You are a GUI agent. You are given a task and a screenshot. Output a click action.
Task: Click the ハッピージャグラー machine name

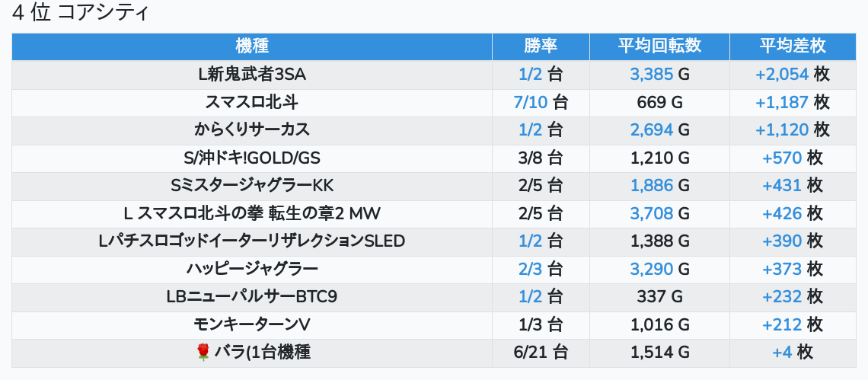(x=251, y=269)
